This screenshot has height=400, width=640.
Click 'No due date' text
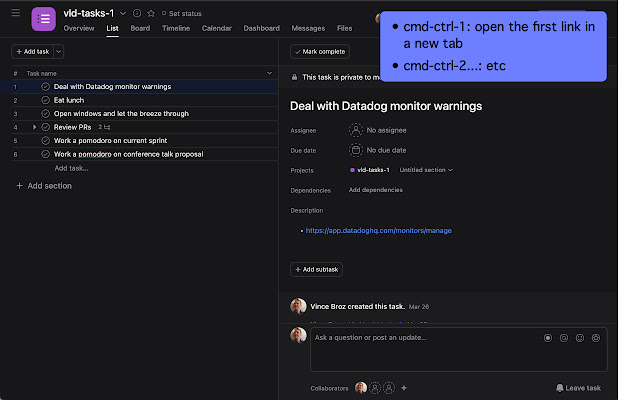(x=386, y=150)
